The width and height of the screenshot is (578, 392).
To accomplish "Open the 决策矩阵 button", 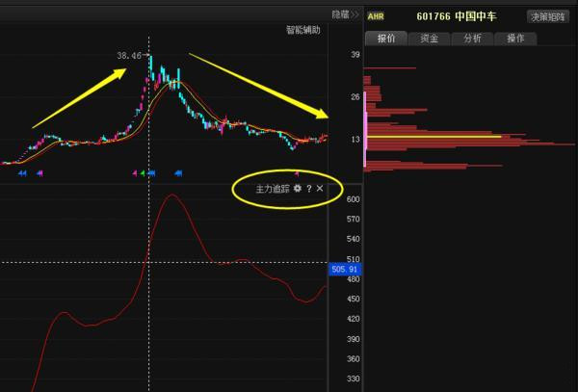I will click(547, 16).
